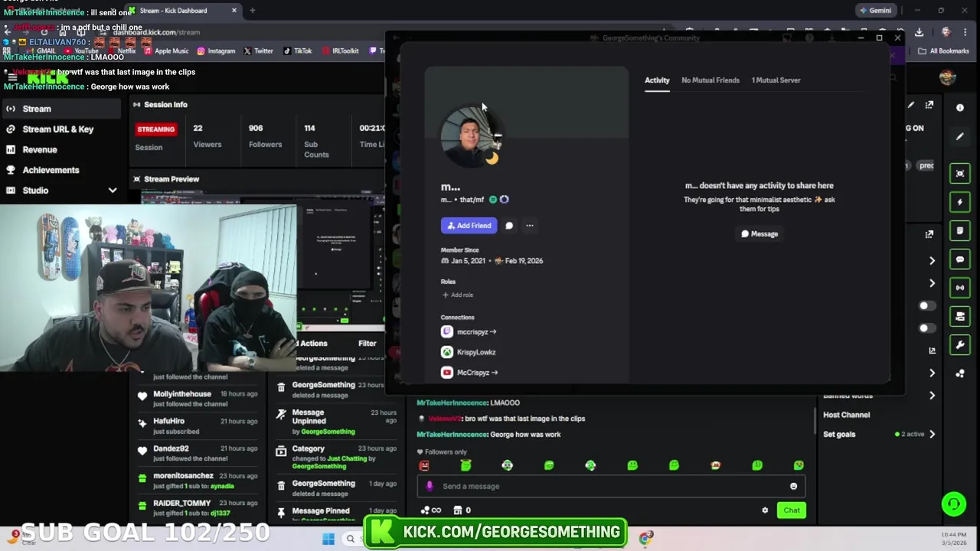Switch to 1 Mutual Server tab
980x551 pixels.
(776, 80)
